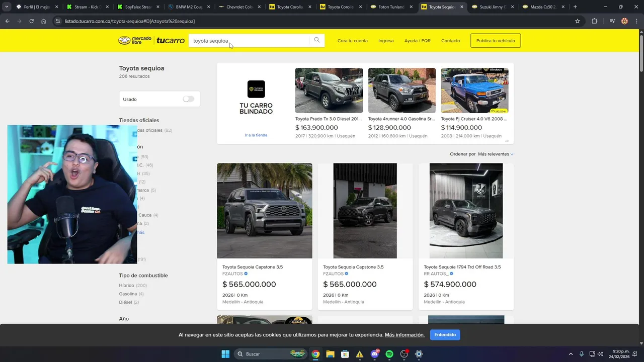The width and height of the screenshot is (644, 362).
Task: Go back with the browser back arrow
Action: (x=7, y=21)
